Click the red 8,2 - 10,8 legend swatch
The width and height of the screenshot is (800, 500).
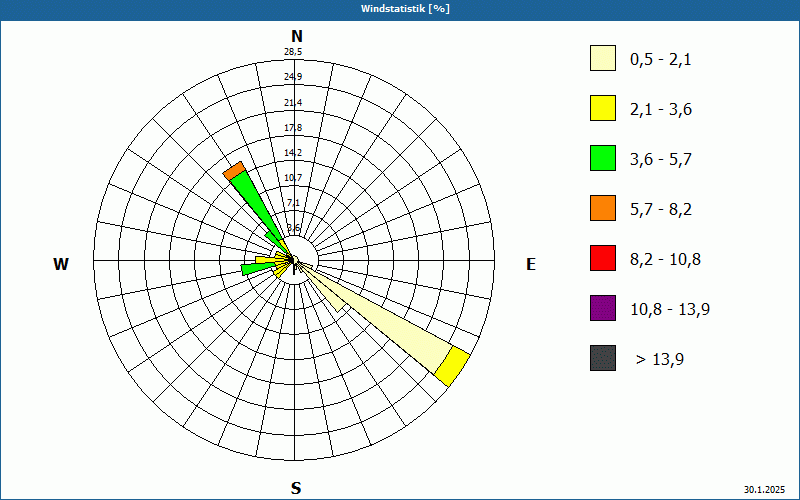click(603, 258)
